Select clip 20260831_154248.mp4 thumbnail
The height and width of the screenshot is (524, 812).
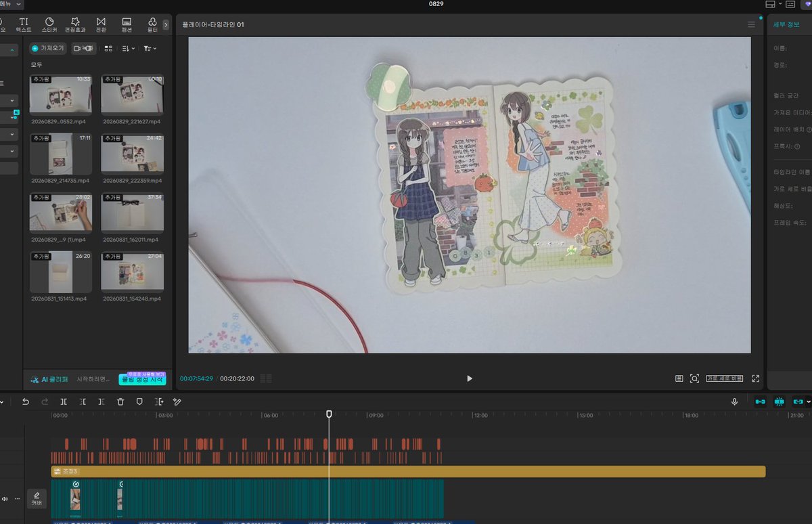pos(132,271)
